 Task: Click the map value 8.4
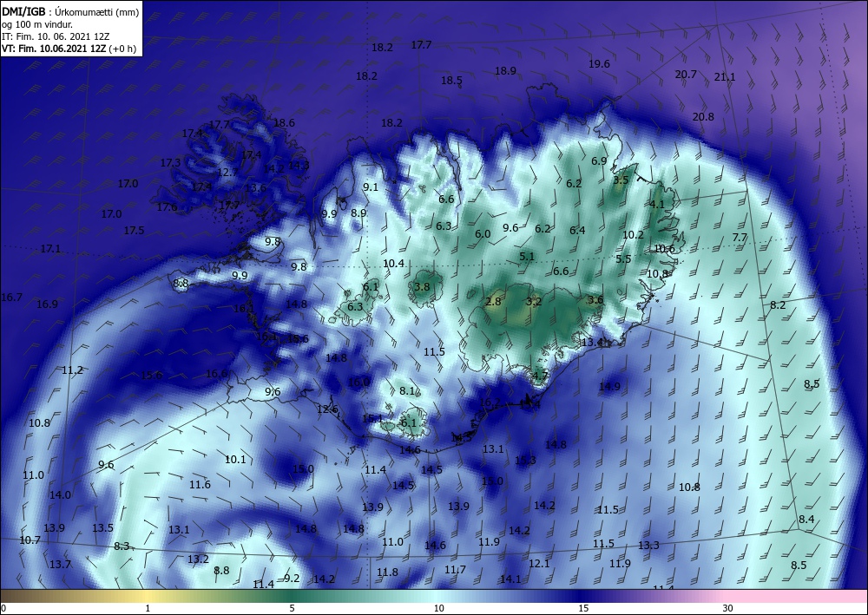[806, 520]
